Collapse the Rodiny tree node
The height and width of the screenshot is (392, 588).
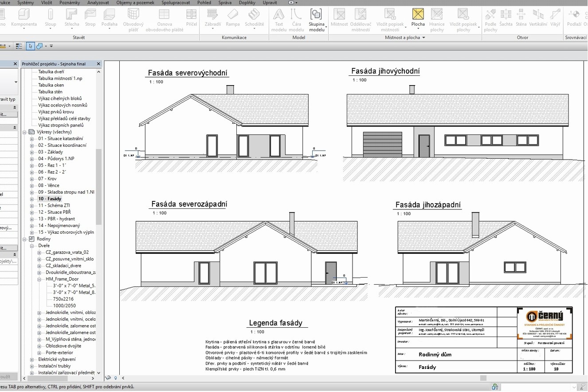tap(24, 239)
